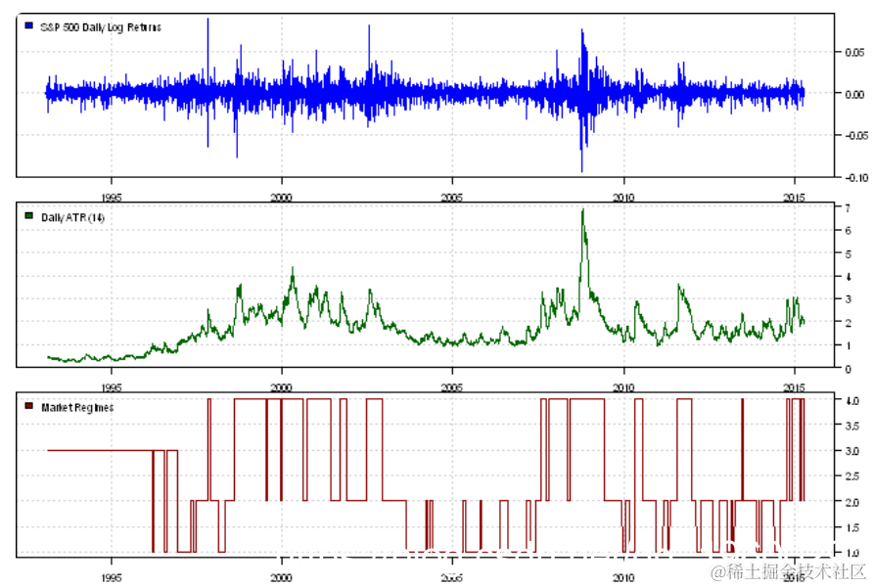The image size is (873, 588).
Task: Click the 7 label on the ATR y-axis
Action: pos(848,208)
